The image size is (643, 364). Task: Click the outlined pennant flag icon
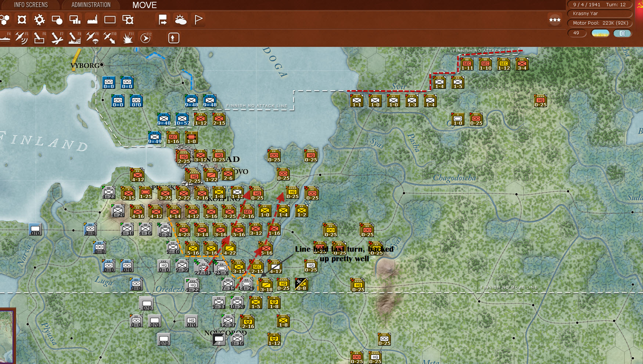point(198,19)
